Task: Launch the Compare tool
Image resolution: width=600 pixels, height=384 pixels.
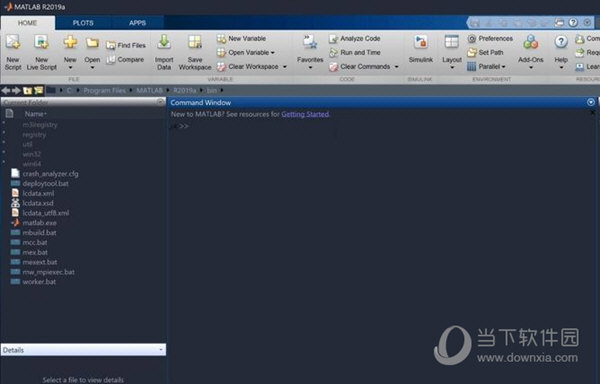Action: [125, 60]
